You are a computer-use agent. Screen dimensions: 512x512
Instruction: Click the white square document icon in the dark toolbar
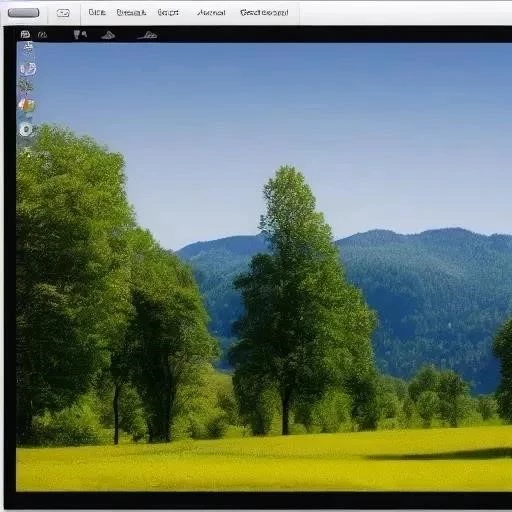[25, 34]
